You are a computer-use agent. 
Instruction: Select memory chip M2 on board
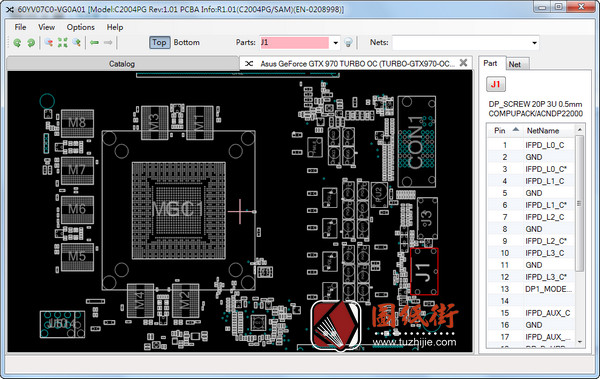tap(185, 301)
